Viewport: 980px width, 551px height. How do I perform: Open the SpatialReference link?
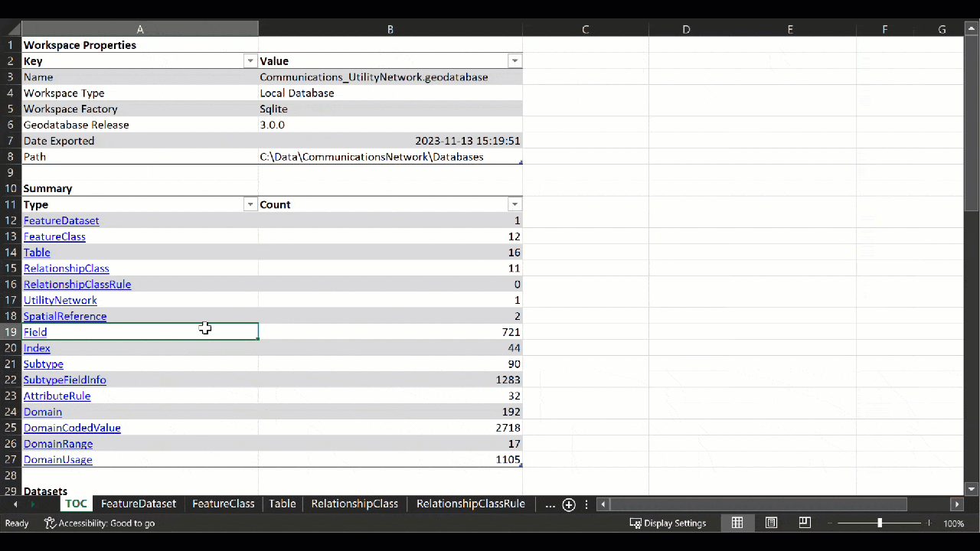point(65,316)
